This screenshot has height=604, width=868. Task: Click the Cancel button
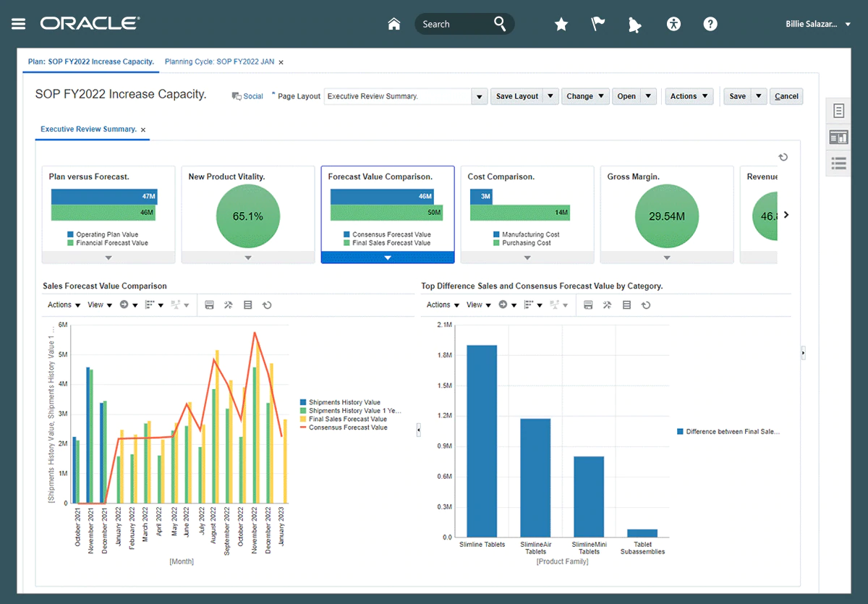coord(786,96)
